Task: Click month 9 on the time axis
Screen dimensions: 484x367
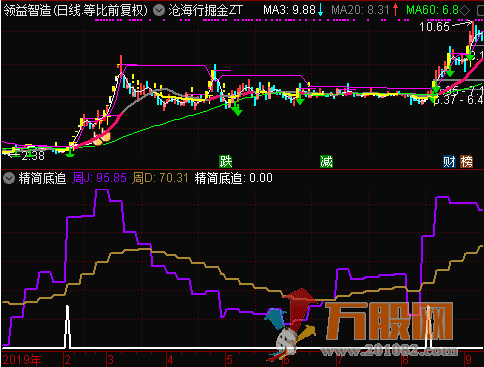Action: (x=469, y=360)
